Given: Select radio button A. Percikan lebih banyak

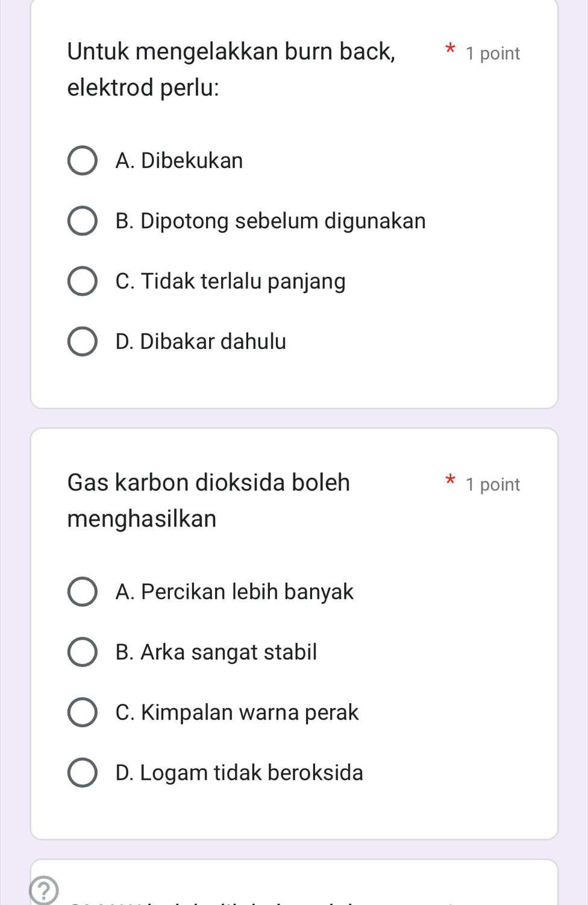Looking at the screenshot, I should click(82, 592).
